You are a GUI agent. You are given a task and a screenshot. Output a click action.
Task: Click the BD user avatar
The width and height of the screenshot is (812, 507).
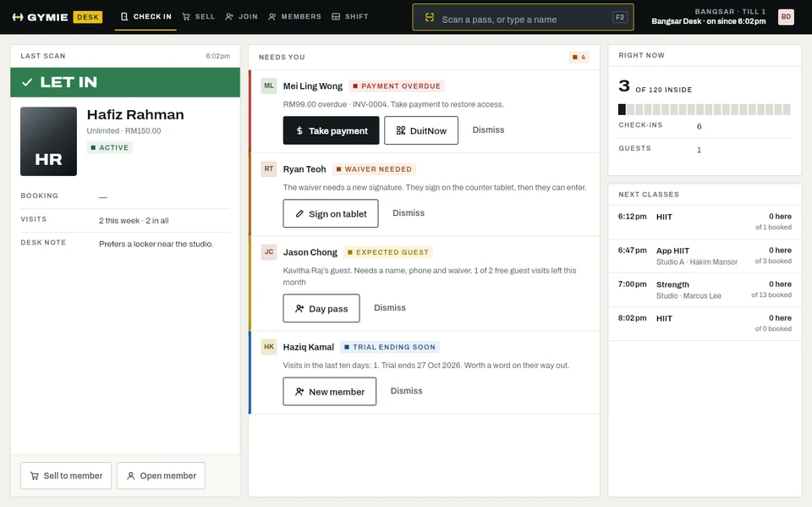pyautogui.click(x=786, y=17)
